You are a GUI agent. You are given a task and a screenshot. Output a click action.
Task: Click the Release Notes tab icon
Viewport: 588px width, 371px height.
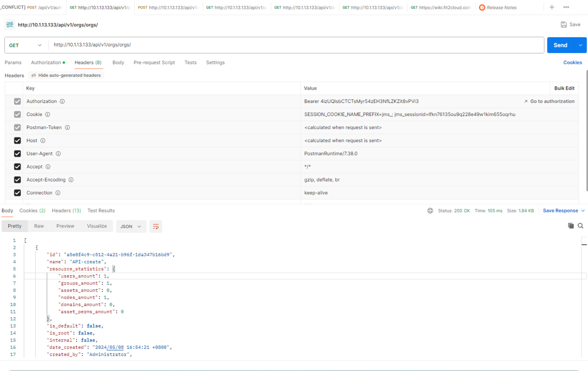(x=482, y=7)
